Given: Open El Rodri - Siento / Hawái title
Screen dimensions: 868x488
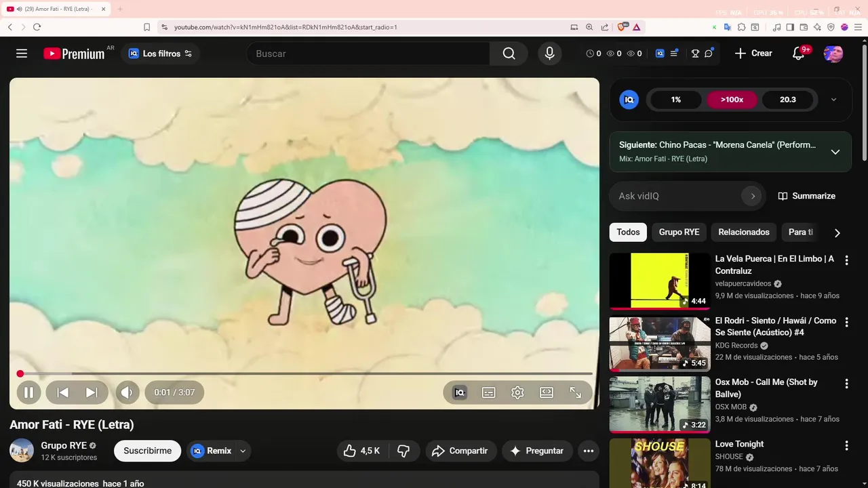Looking at the screenshot, I should coord(776,326).
